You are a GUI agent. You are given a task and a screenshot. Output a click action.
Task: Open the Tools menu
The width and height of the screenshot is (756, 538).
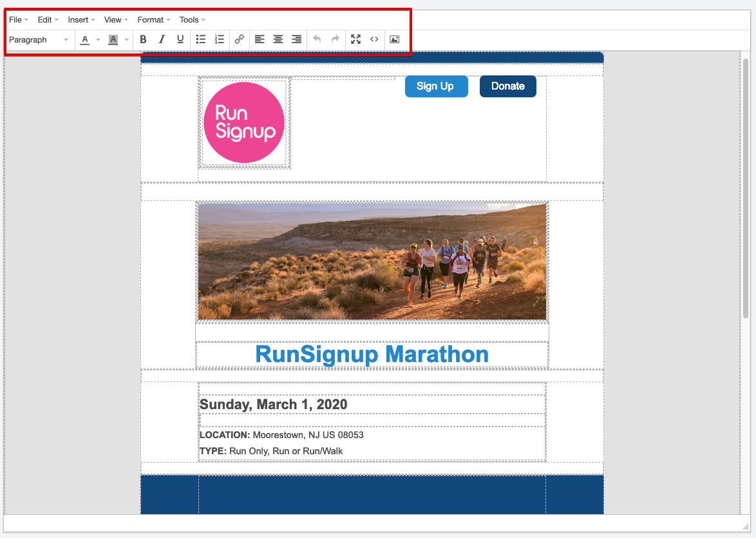[x=192, y=20]
